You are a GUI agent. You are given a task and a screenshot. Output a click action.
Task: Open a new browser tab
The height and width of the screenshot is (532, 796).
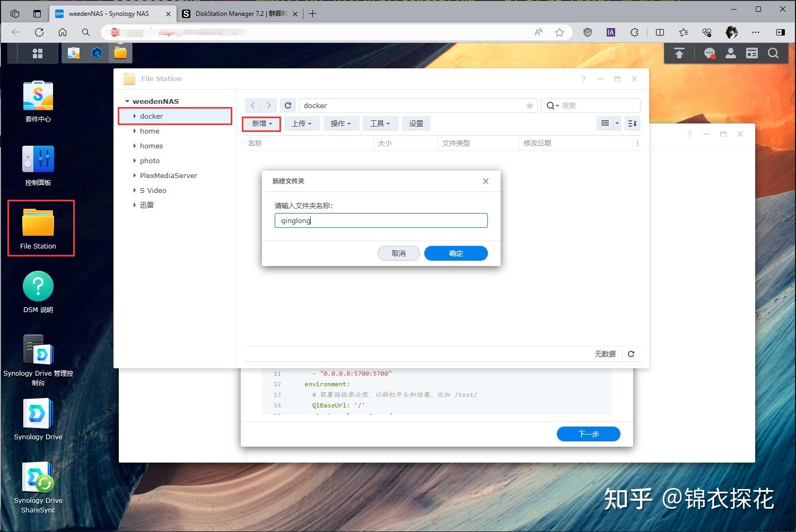[x=312, y=14]
